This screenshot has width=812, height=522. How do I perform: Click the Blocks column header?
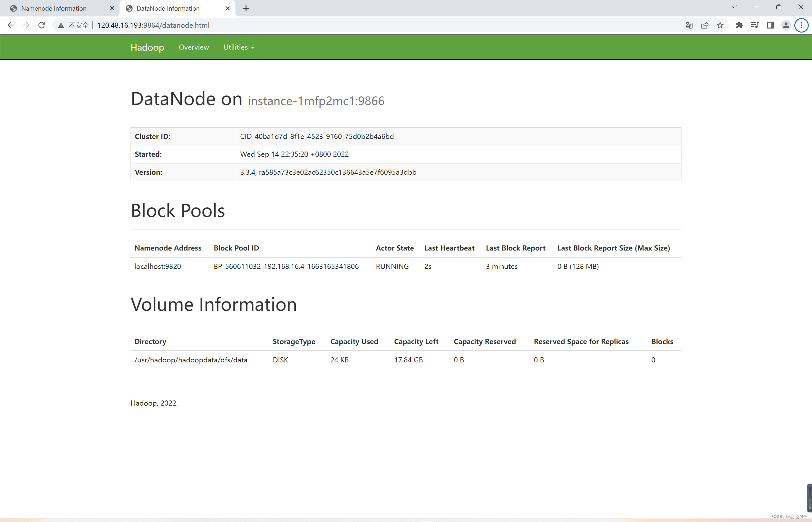pyautogui.click(x=662, y=342)
